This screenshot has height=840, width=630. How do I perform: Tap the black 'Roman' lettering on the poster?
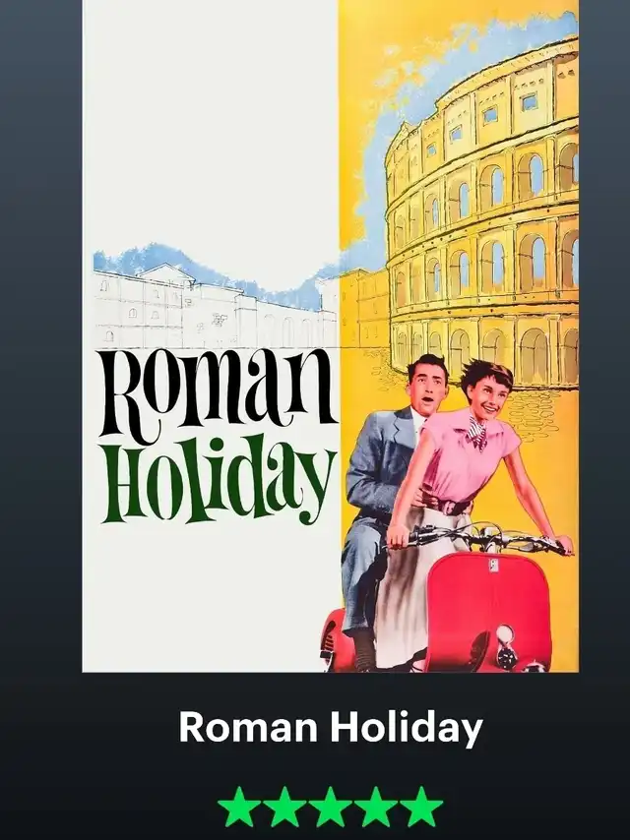[220, 393]
